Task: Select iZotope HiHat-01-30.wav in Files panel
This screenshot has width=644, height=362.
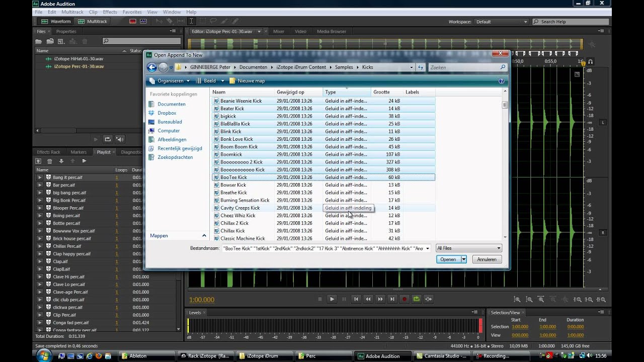Action: [78, 59]
